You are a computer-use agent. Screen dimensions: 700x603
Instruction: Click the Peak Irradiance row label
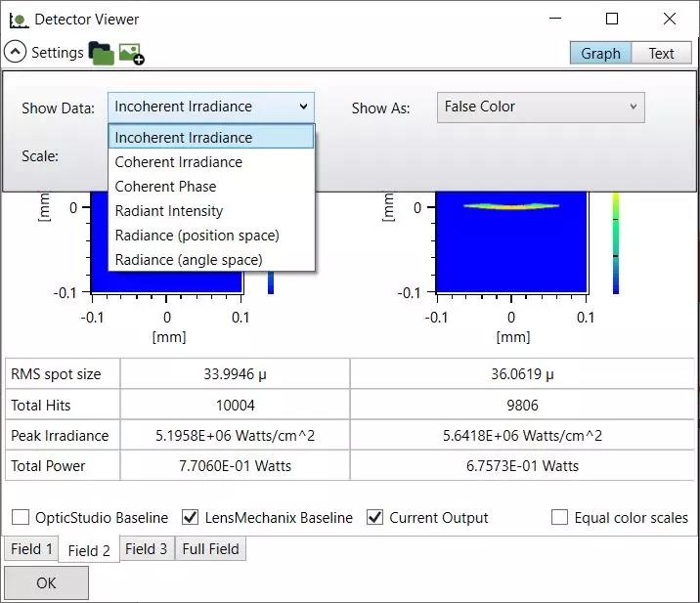click(60, 435)
